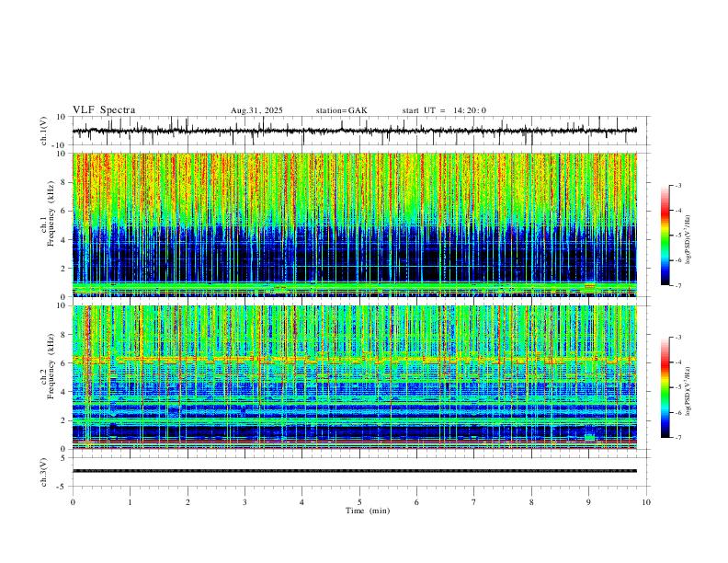Click the 'VLF Spectra' title text
This screenshot has width=728, height=563.
pyautogui.click(x=104, y=110)
